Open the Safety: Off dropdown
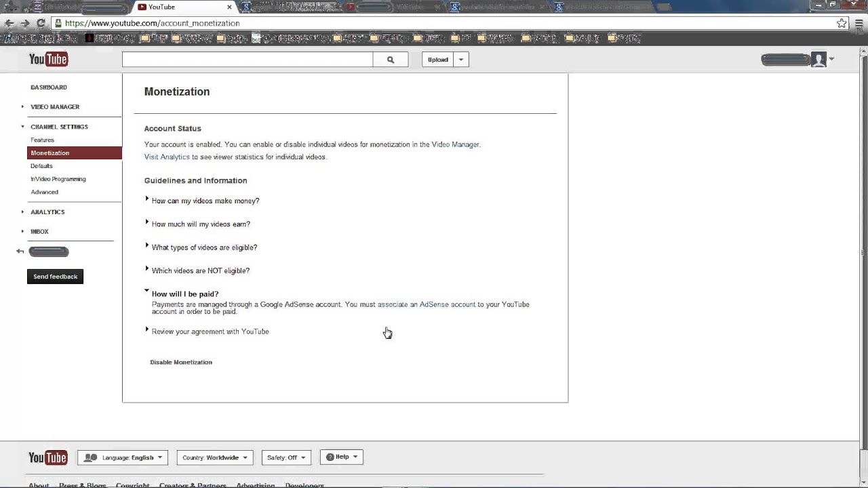Viewport: 868px width, 488px height. [286, 457]
